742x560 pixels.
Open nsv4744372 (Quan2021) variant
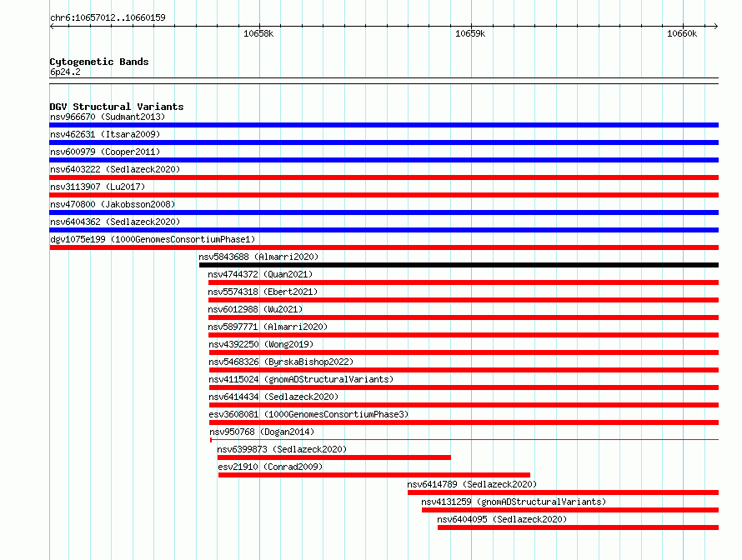tap(260, 274)
